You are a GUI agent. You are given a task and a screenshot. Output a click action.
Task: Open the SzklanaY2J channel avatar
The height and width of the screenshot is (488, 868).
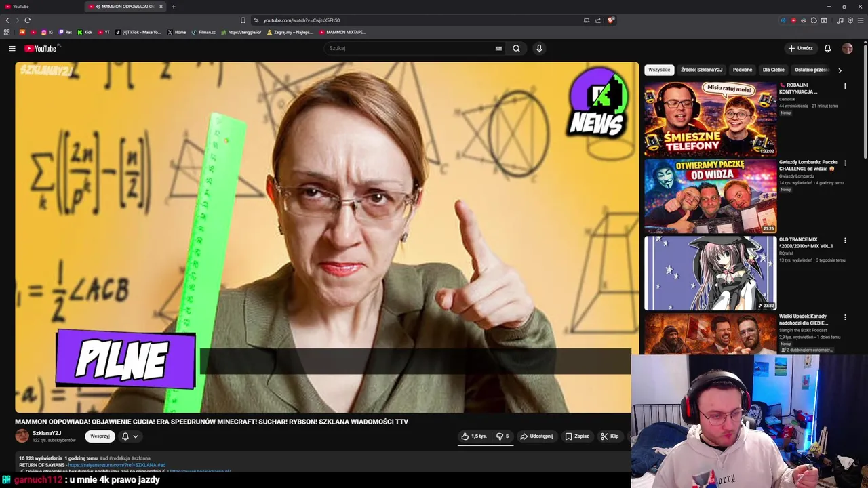click(x=22, y=436)
